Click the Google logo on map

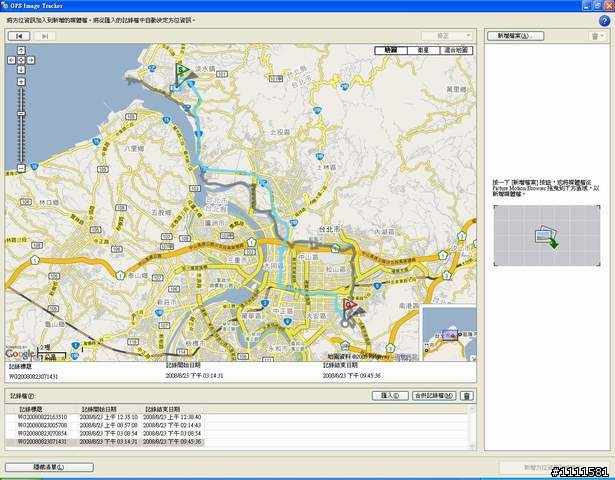click(x=18, y=353)
